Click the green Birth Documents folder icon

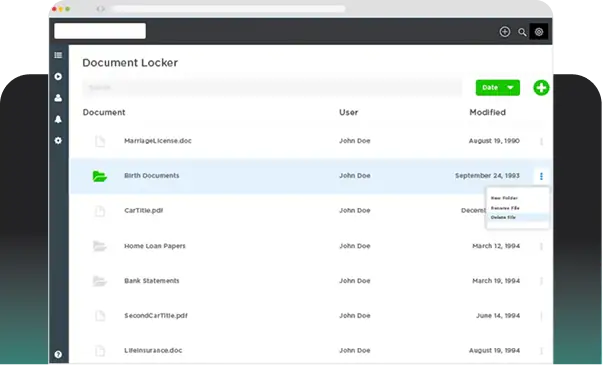tap(100, 176)
